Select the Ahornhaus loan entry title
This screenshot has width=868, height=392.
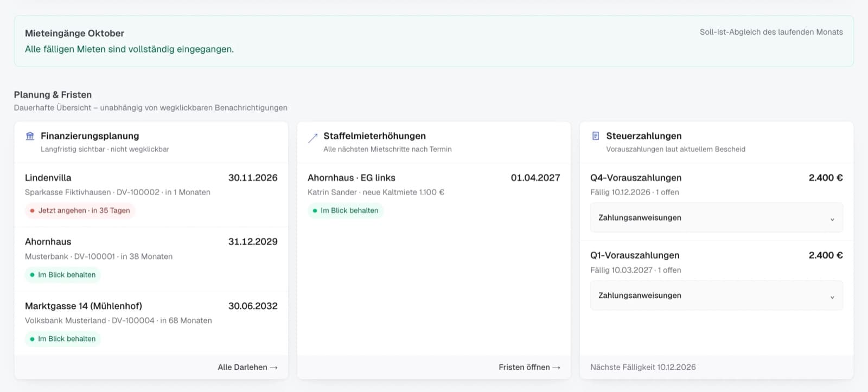pyautogui.click(x=48, y=242)
